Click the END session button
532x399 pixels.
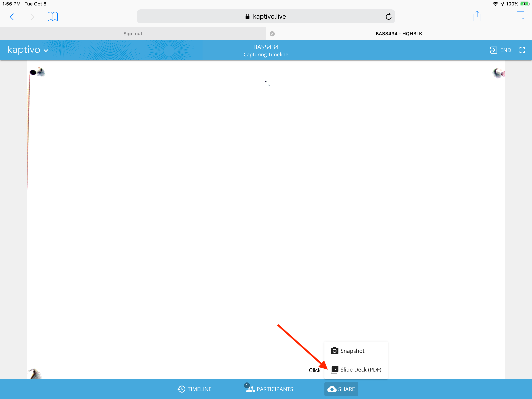click(x=500, y=50)
